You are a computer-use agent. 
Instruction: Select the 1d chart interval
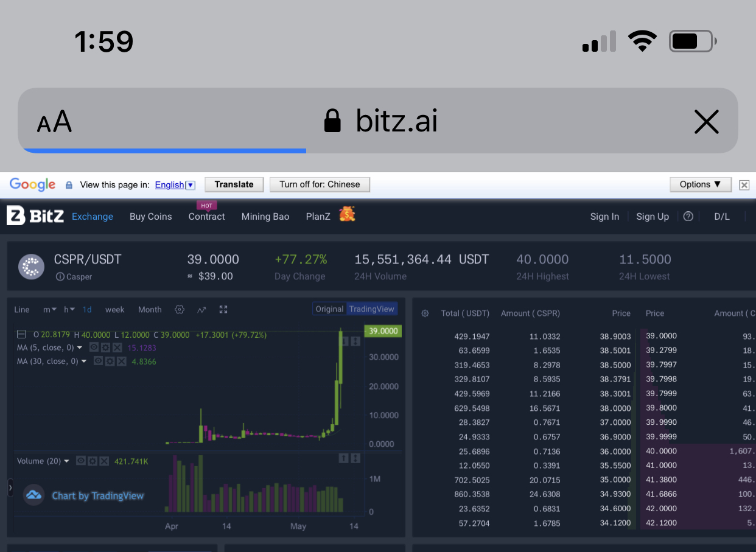[87, 310]
